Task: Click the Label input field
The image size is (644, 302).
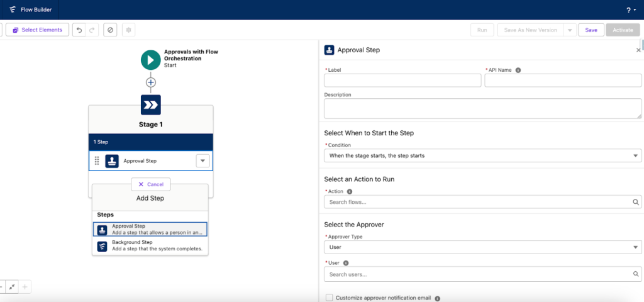Action: tap(402, 81)
